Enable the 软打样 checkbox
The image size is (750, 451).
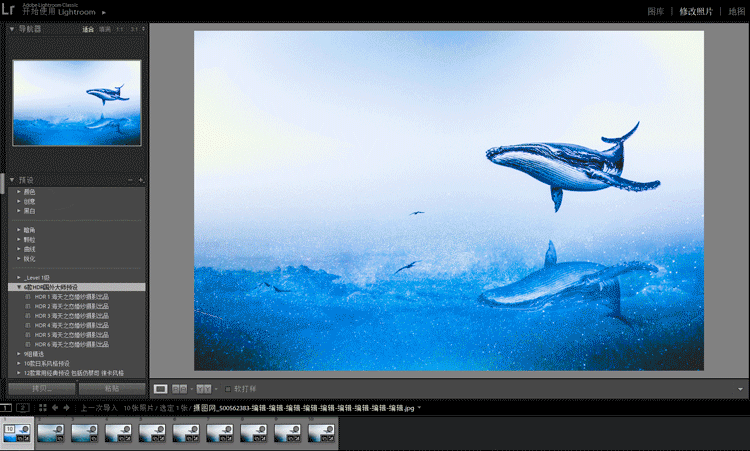point(228,389)
